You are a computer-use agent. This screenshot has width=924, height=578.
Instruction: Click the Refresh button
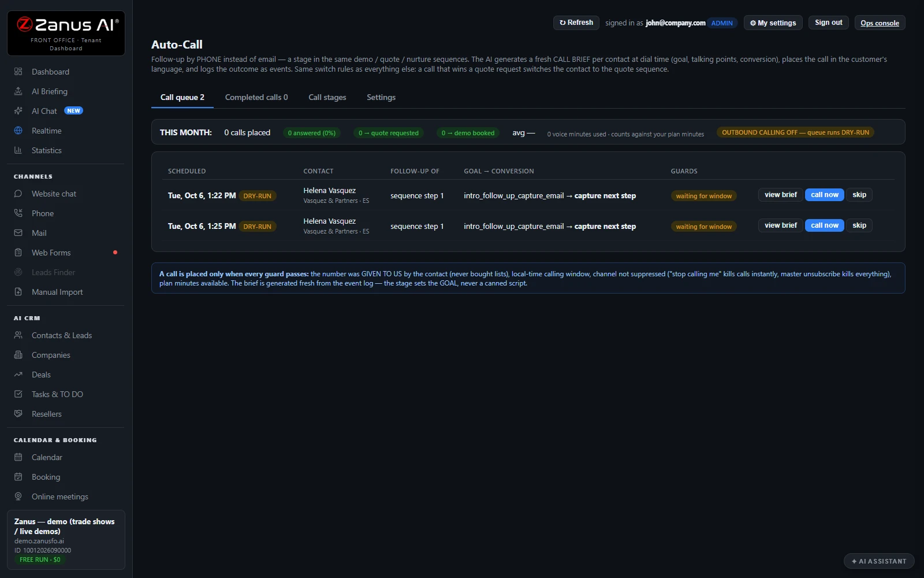[x=576, y=23]
